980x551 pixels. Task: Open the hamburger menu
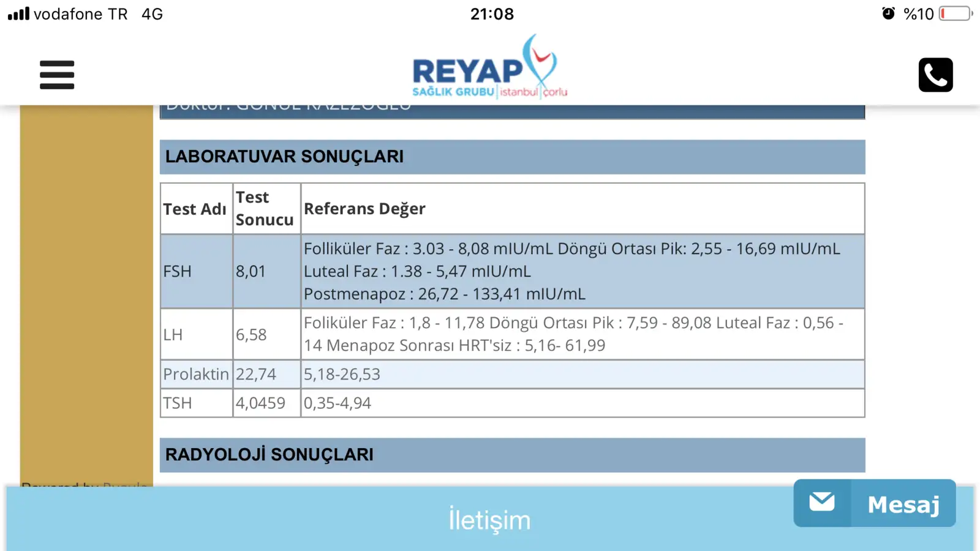57,75
